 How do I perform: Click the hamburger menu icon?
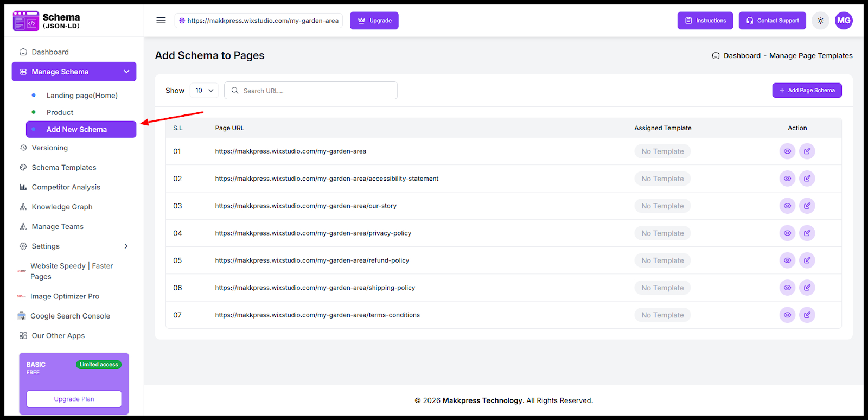point(161,20)
